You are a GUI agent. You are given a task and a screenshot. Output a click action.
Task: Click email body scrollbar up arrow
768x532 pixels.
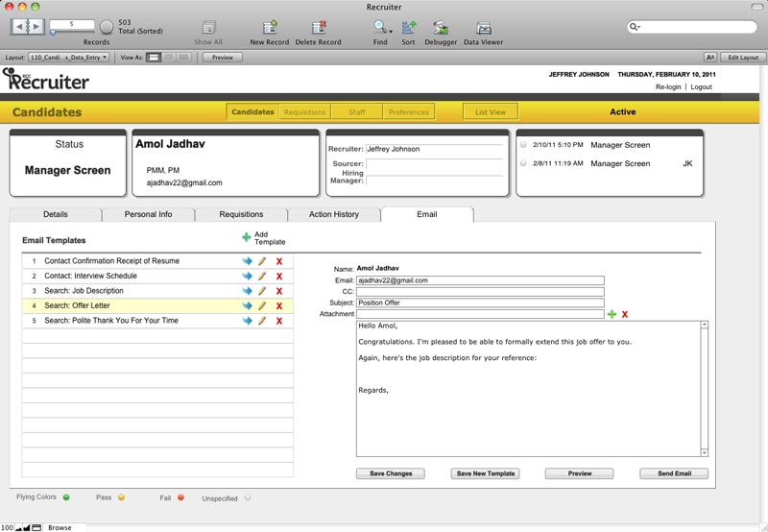(x=705, y=325)
